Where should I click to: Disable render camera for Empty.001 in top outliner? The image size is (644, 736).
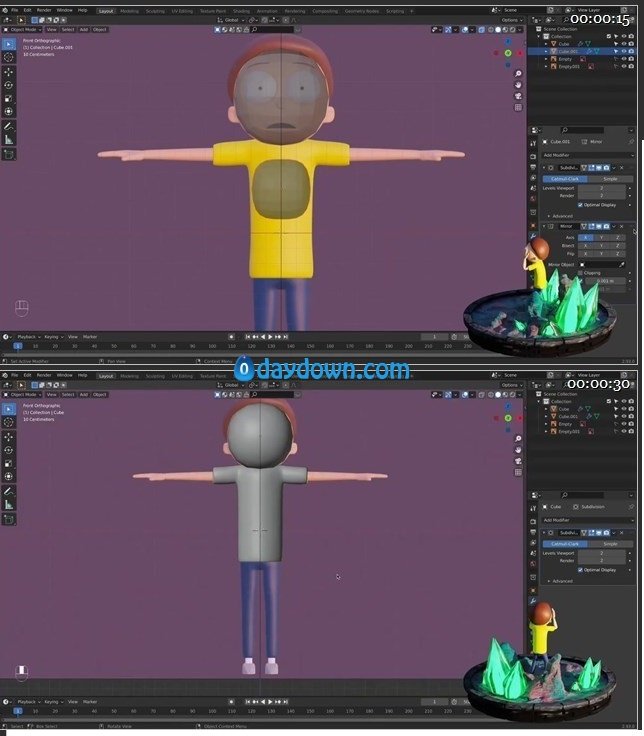(631, 66)
